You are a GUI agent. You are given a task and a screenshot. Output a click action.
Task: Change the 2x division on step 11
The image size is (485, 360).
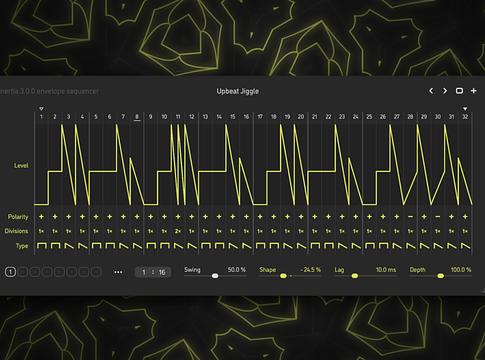tap(178, 231)
